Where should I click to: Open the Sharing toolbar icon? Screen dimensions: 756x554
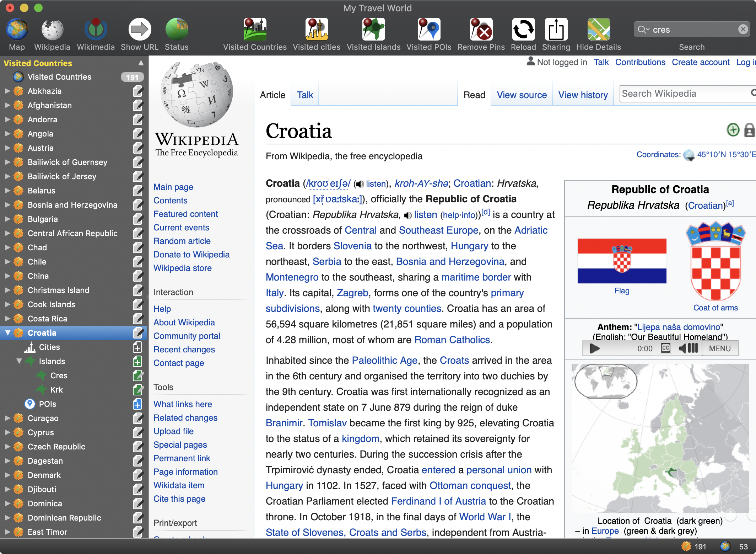556,30
